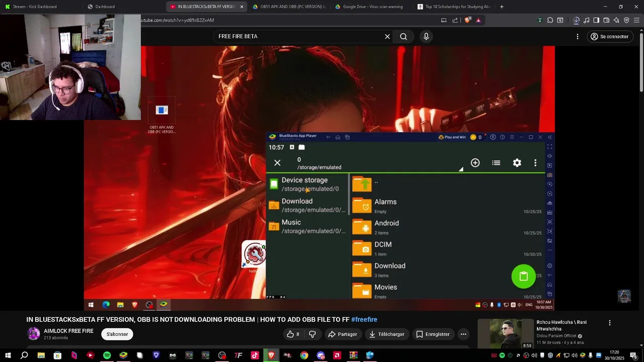
Task: Change file manager list view icon
Action: [x=496, y=163]
